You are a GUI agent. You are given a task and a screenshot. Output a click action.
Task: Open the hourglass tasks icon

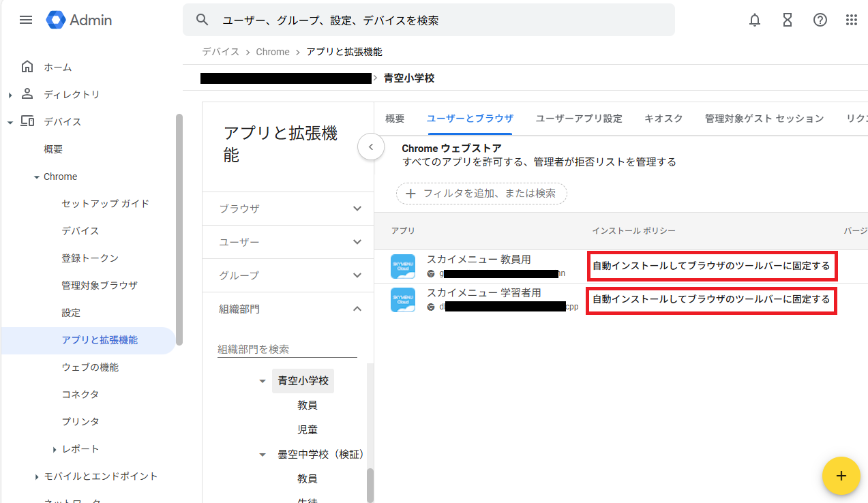pyautogui.click(x=788, y=20)
